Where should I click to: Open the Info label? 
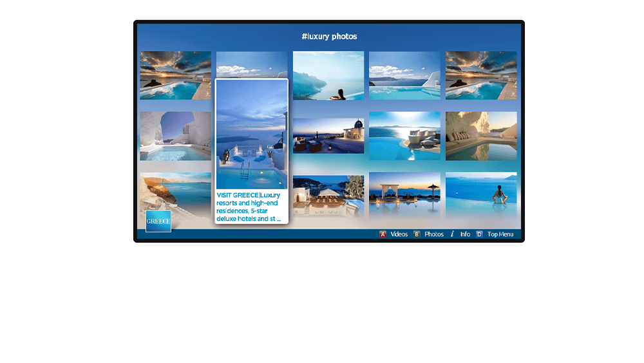pyautogui.click(x=465, y=234)
